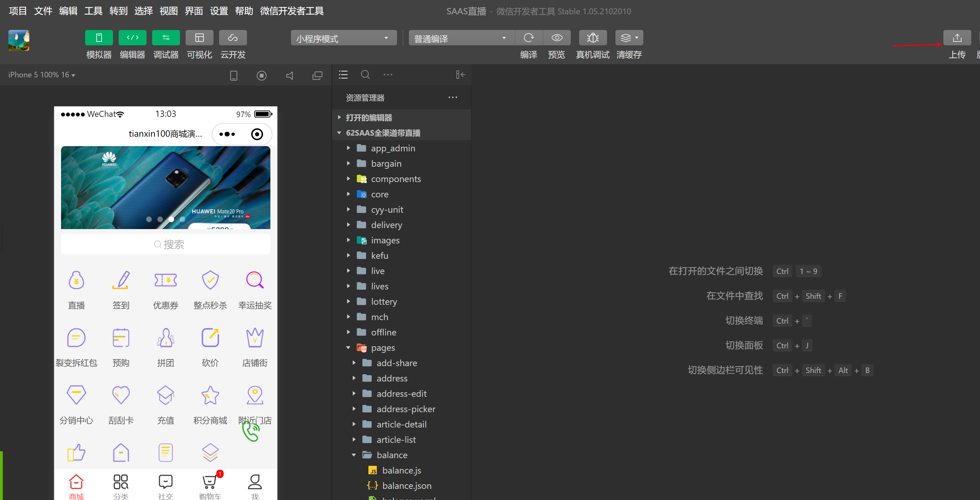Expand the app_admin folder

click(401, 148)
